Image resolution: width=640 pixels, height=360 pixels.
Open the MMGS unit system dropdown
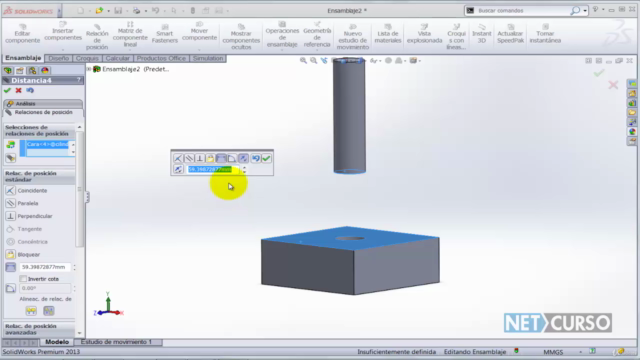tap(580, 352)
